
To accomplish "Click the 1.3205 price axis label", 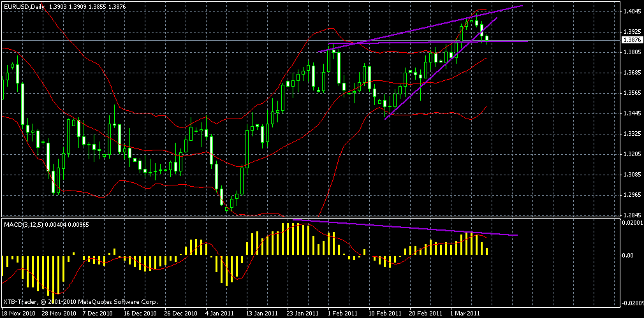I will click(x=632, y=154).
